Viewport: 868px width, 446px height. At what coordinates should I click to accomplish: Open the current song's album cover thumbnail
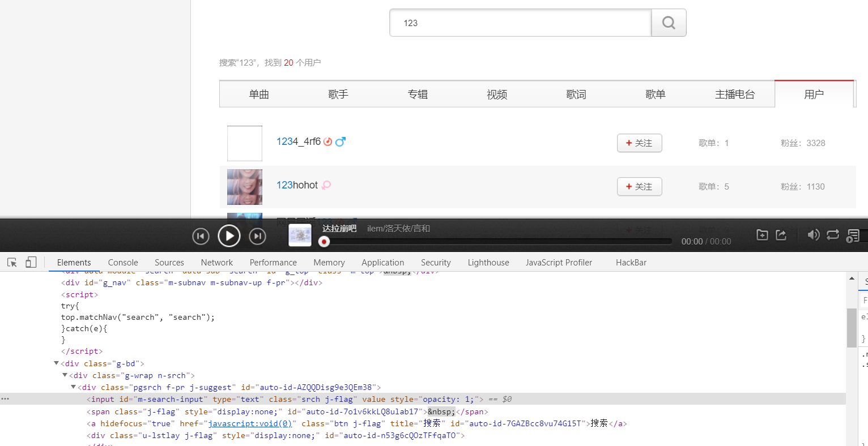click(x=300, y=235)
